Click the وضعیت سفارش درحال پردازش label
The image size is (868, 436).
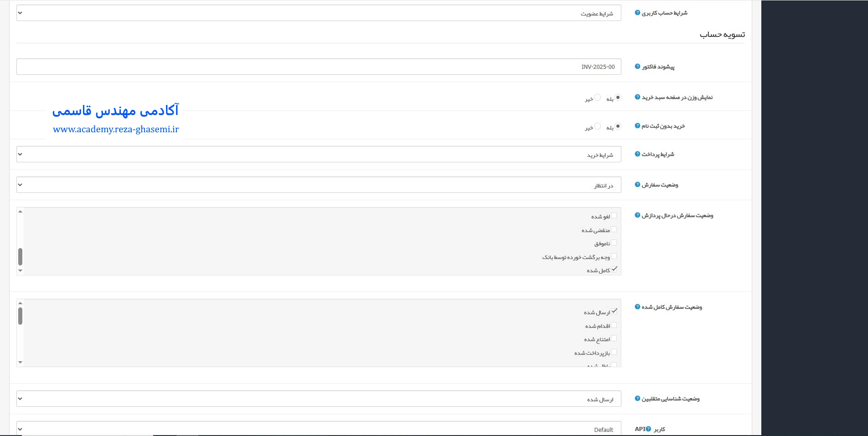677,215
